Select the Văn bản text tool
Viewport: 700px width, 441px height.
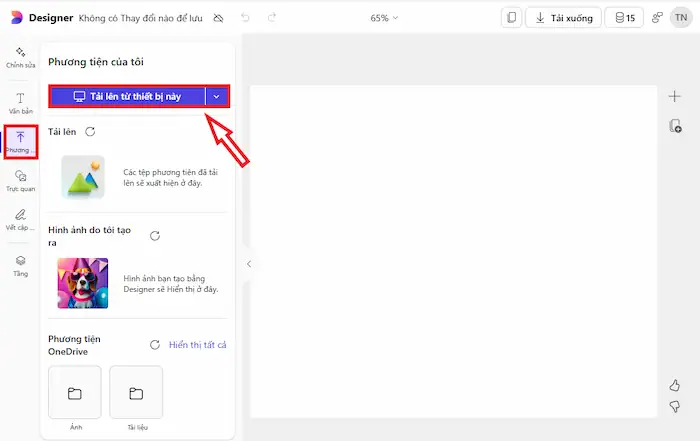[20, 103]
